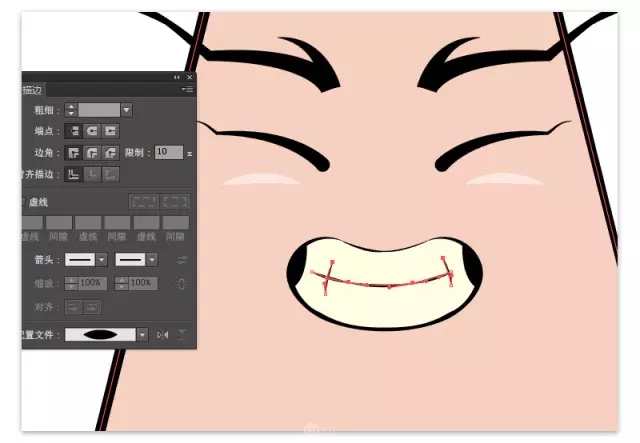640x443 pixels.
Task: Swap start and end arrowheads
Action: [182, 259]
